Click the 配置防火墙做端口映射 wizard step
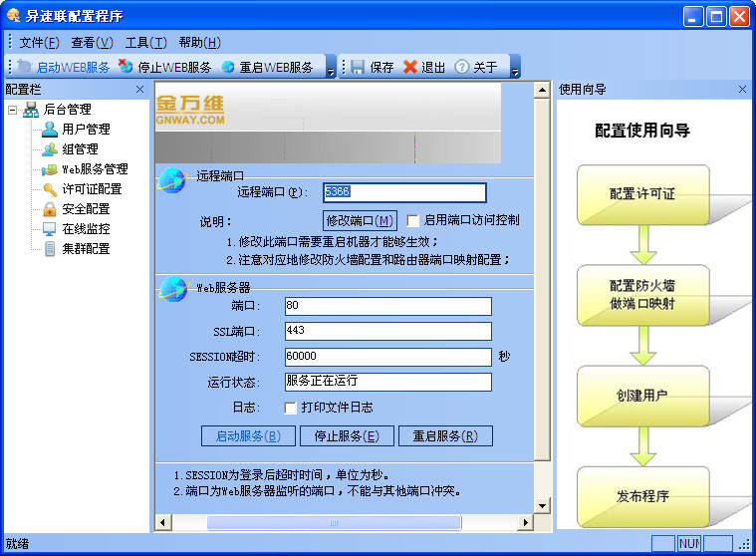 [x=642, y=295]
